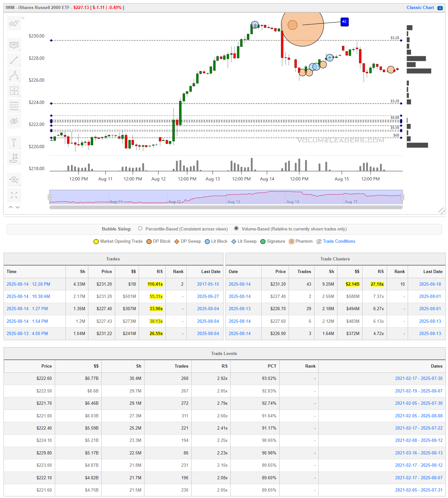Click the yellow Market Opening Trade legend icon

[96, 241]
